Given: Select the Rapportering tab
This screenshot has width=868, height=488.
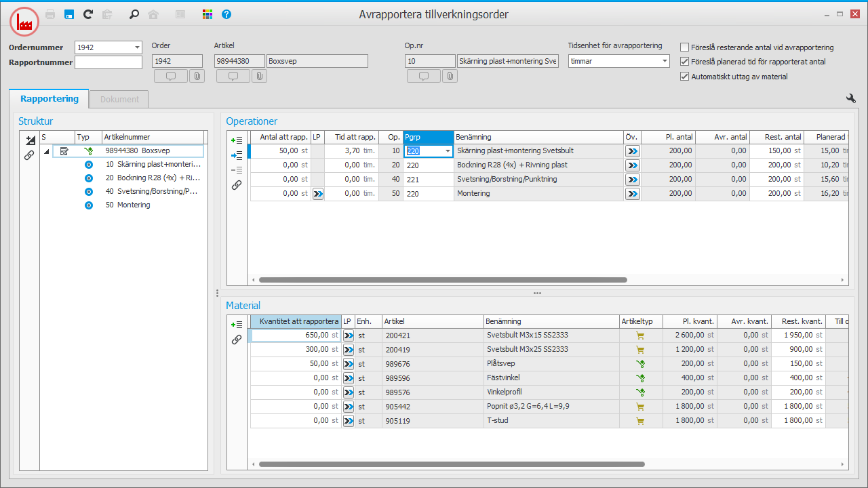Looking at the screenshot, I should click(x=49, y=99).
